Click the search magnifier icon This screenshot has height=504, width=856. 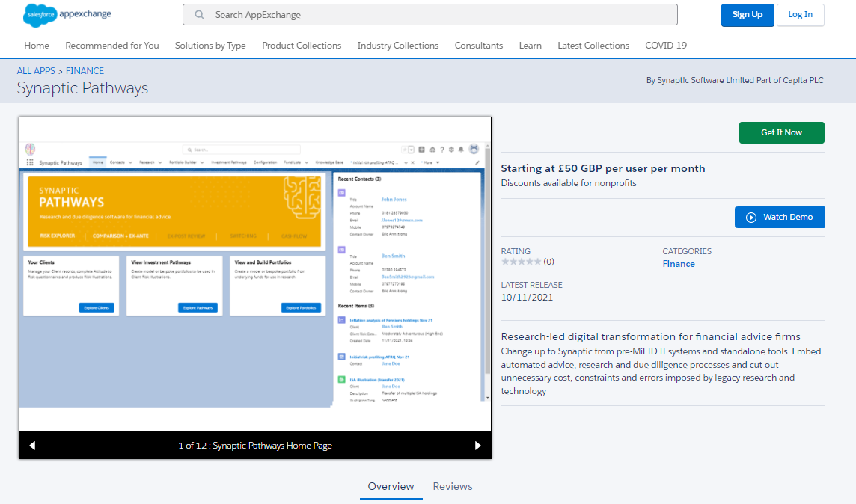tap(200, 15)
